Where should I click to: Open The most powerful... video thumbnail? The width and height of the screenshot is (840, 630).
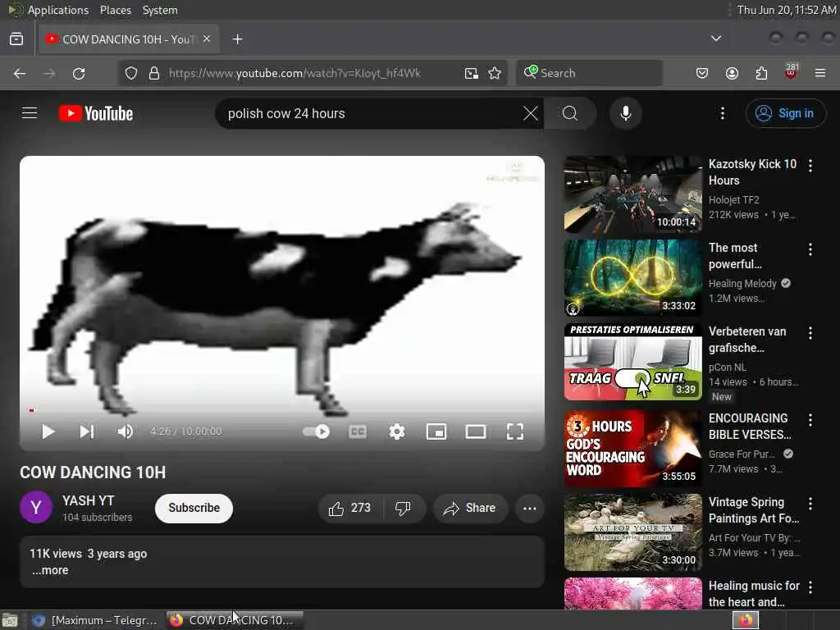(632, 277)
